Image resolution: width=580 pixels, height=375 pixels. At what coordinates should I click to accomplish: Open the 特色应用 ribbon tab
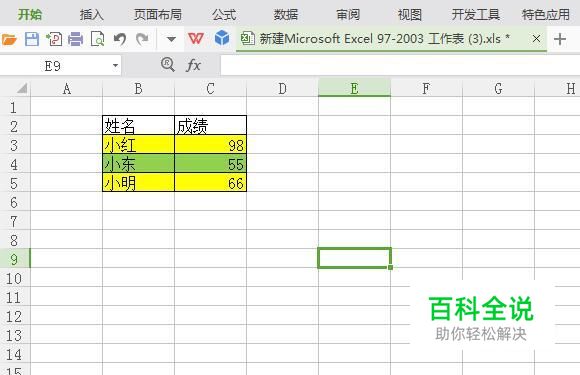(546, 15)
